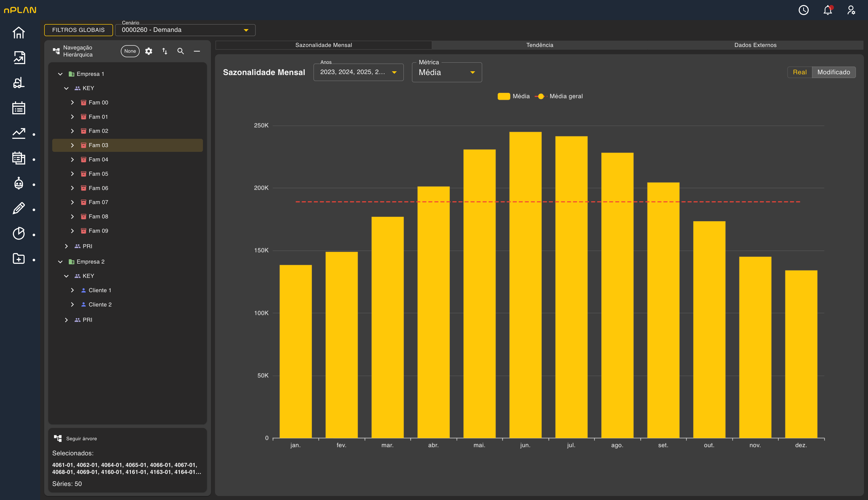This screenshot has width=868, height=500.
Task: Switch to Real view
Action: [x=800, y=72]
